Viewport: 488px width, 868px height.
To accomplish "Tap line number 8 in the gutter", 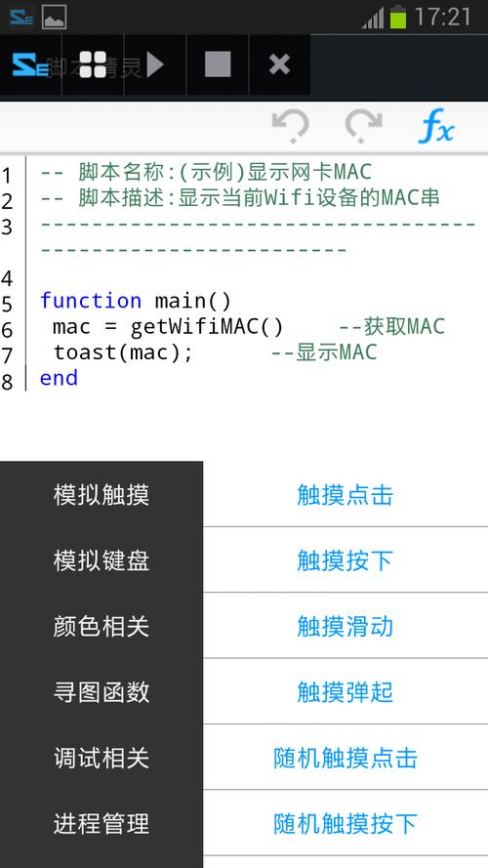I will pyautogui.click(x=7, y=383).
